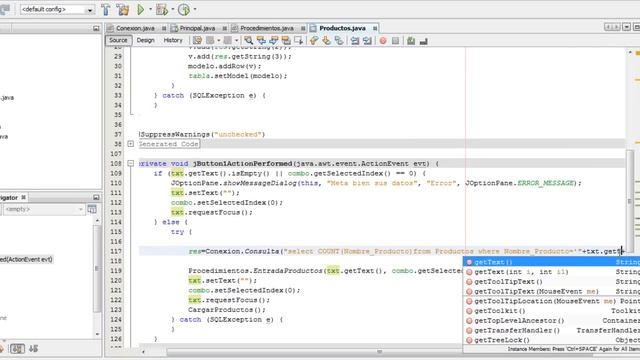Click Clean and Build Project icon
The height and width of the screenshot is (360, 640).
(122, 9)
